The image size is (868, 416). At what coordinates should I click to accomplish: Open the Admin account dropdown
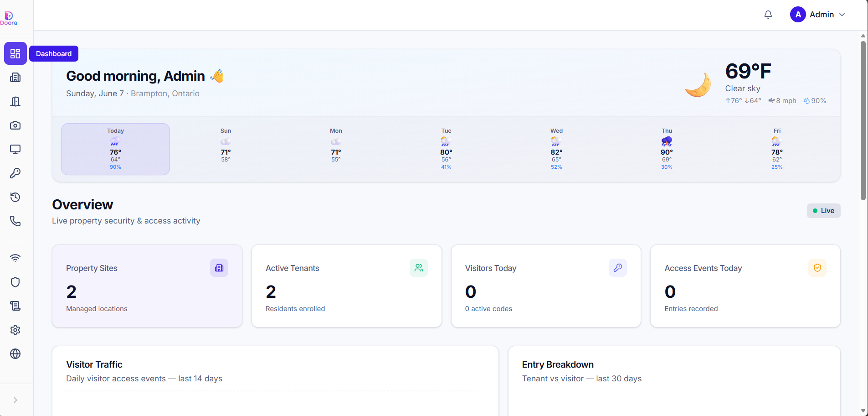817,15
